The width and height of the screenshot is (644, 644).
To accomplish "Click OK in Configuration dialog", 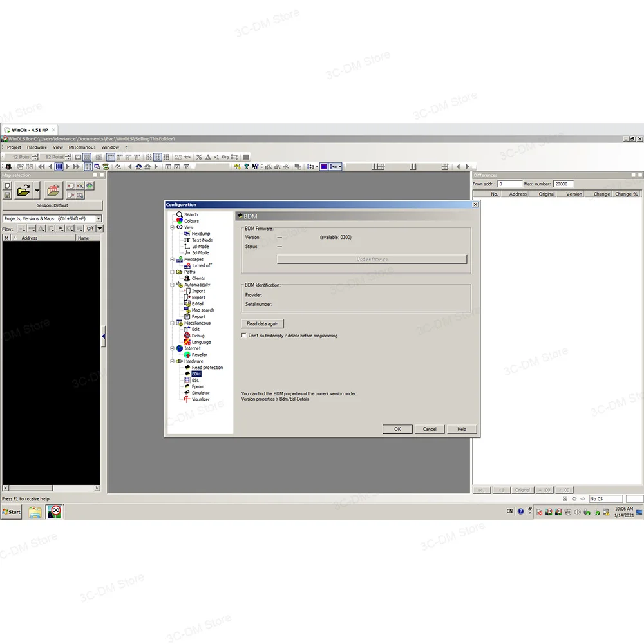I will tap(397, 429).
